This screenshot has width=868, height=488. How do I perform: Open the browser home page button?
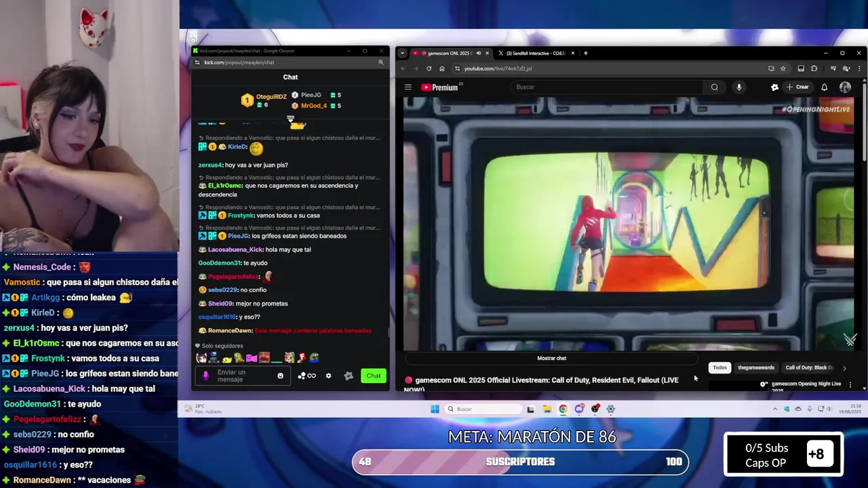point(441,68)
